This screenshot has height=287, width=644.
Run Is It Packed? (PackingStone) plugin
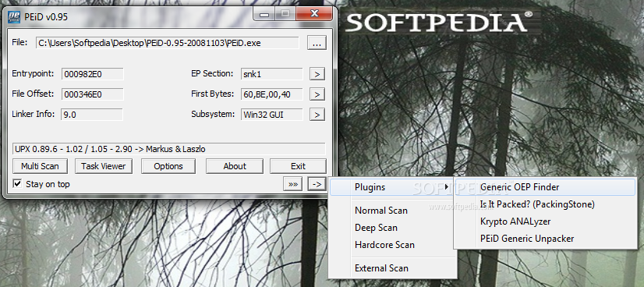click(x=546, y=204)
